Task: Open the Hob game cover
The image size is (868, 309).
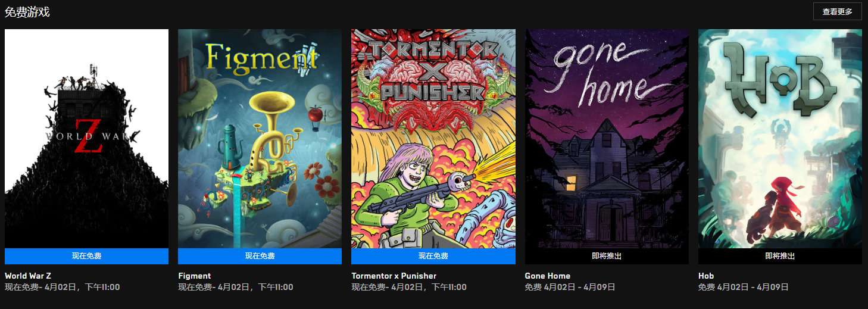Action: tap(780, 139)
